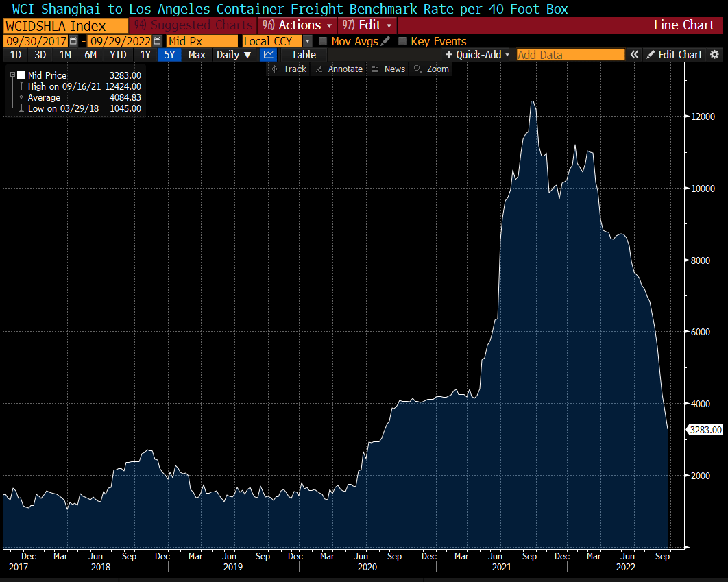Open the calendar icon beside 09/30/2017
728x582 pixels.
click(73, 41)
